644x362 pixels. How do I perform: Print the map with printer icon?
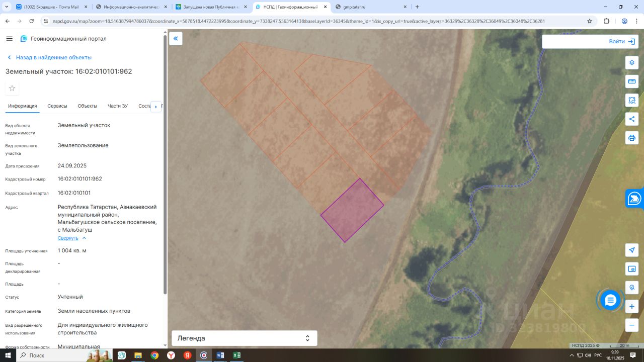coord(632,138)
